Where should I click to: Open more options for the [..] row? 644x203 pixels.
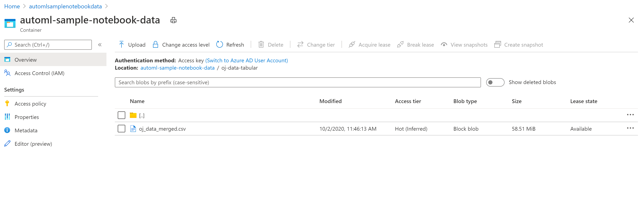[630, 115]
